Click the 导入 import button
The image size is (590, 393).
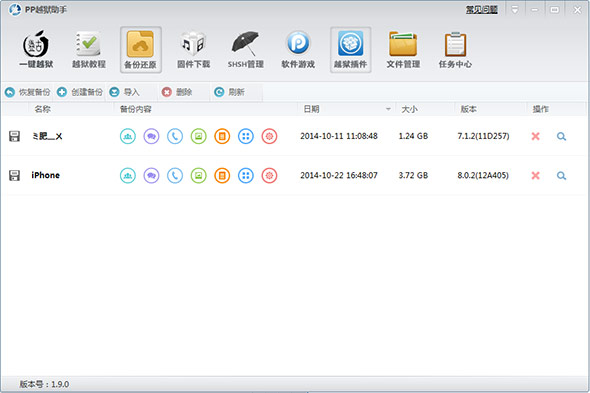point(125,92)
